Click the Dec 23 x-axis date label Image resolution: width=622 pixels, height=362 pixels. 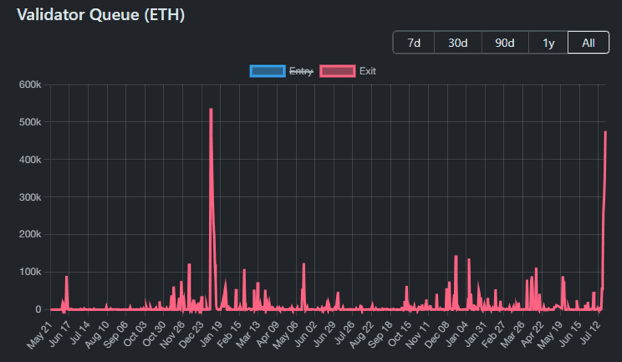tap(192, 335)
